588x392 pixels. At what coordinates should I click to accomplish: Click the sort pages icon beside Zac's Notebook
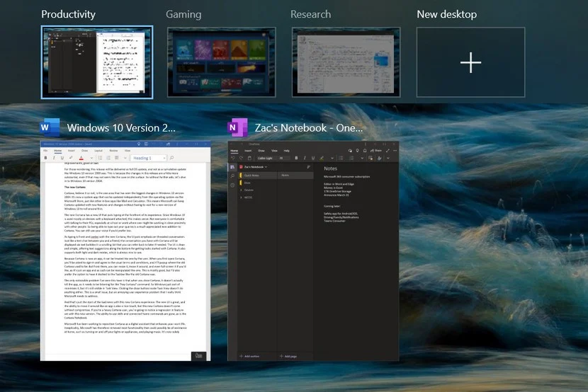(x=309, y=167)
